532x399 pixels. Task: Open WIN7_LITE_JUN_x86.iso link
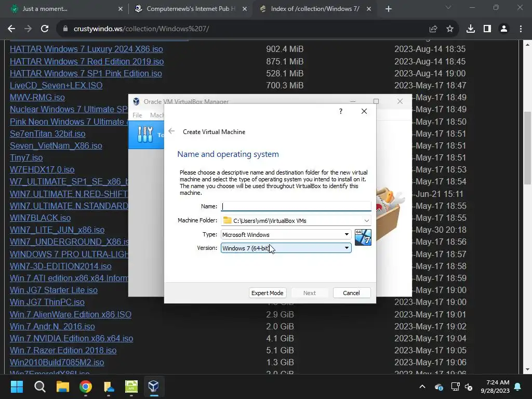(x=57, y=230)
